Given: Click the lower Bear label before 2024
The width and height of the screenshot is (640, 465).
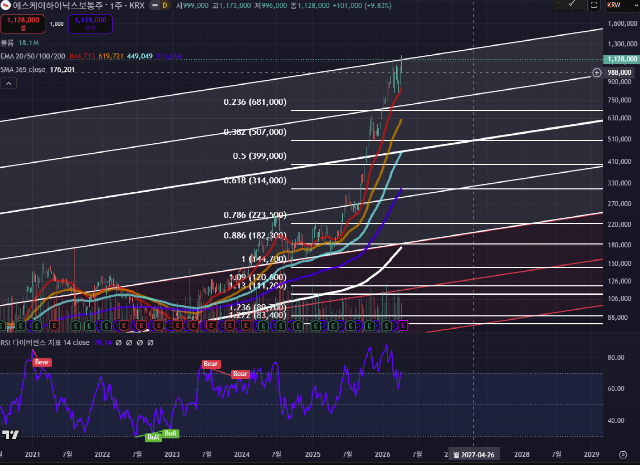Looking at the screenshot, I should [240, 374].
